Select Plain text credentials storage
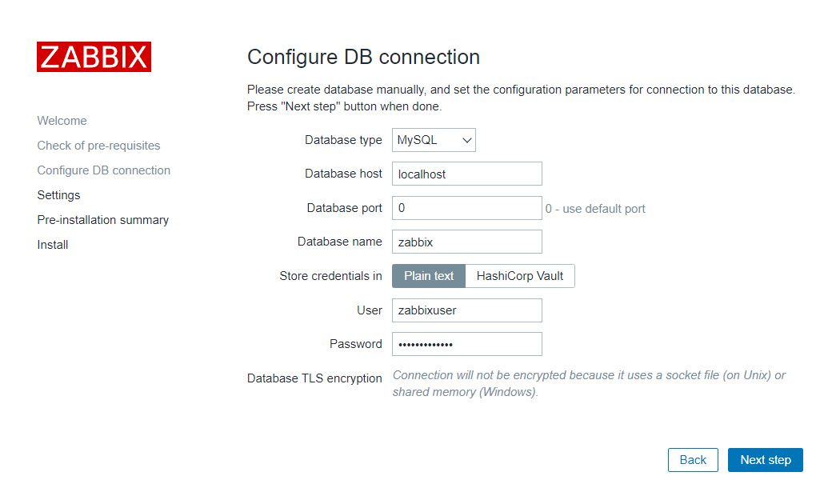 point(429,276)
